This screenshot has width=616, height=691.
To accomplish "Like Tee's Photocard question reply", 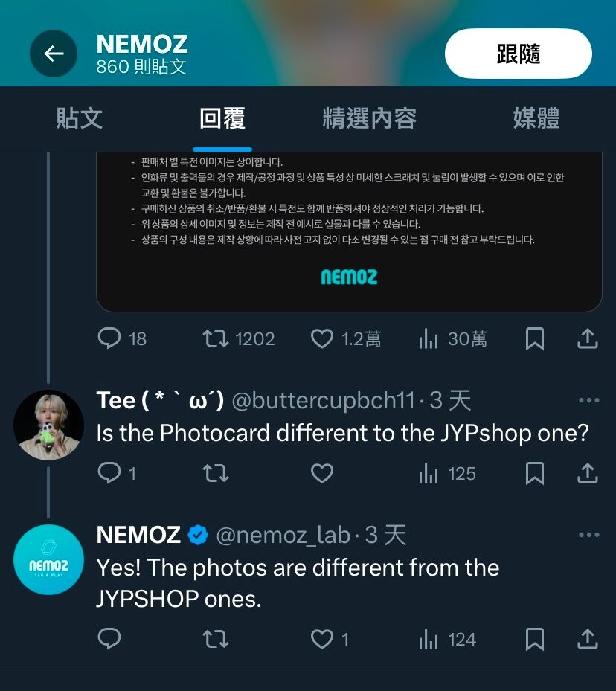I will (321, 473).
